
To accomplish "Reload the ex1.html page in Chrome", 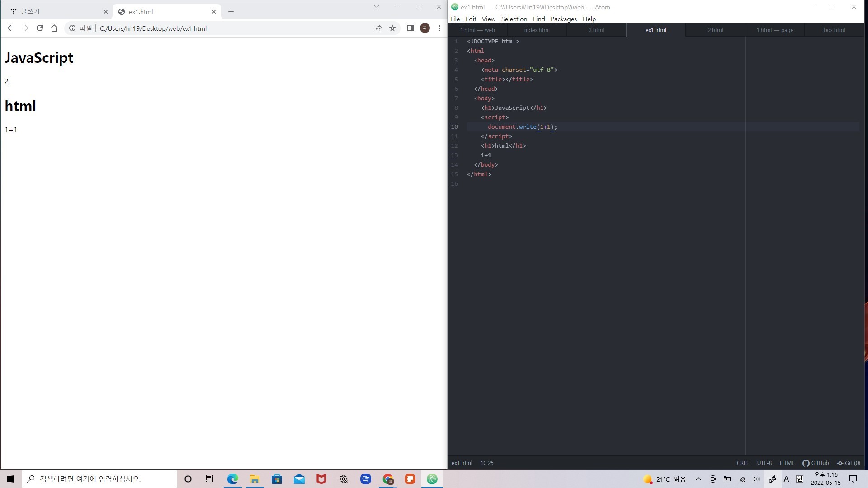I will pyautogui.click(x=40, y=28).
